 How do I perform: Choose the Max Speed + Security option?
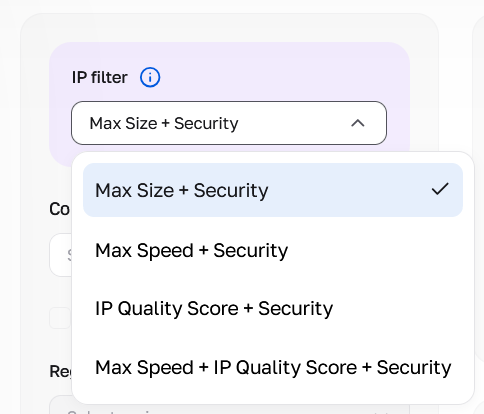pos(191,250)
